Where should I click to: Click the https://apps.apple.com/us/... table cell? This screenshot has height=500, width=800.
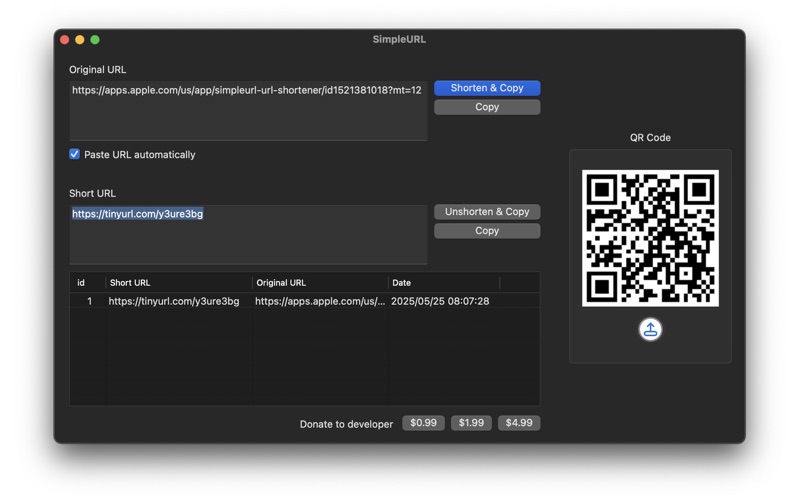(x=320, y=301)
